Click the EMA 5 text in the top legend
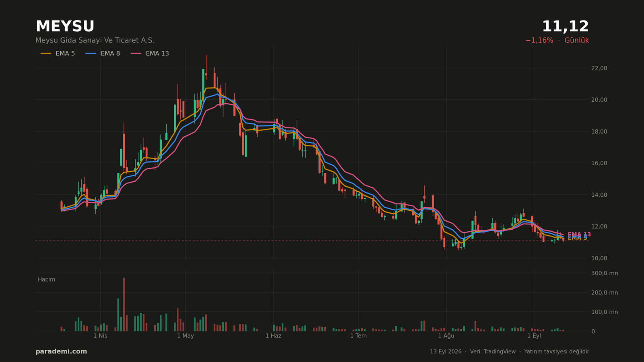644x362 pixels. click(x=65, y=53)
